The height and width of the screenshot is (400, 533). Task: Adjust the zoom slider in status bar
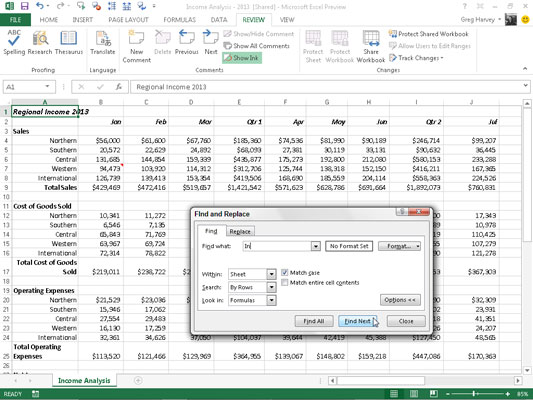point(474,394)
